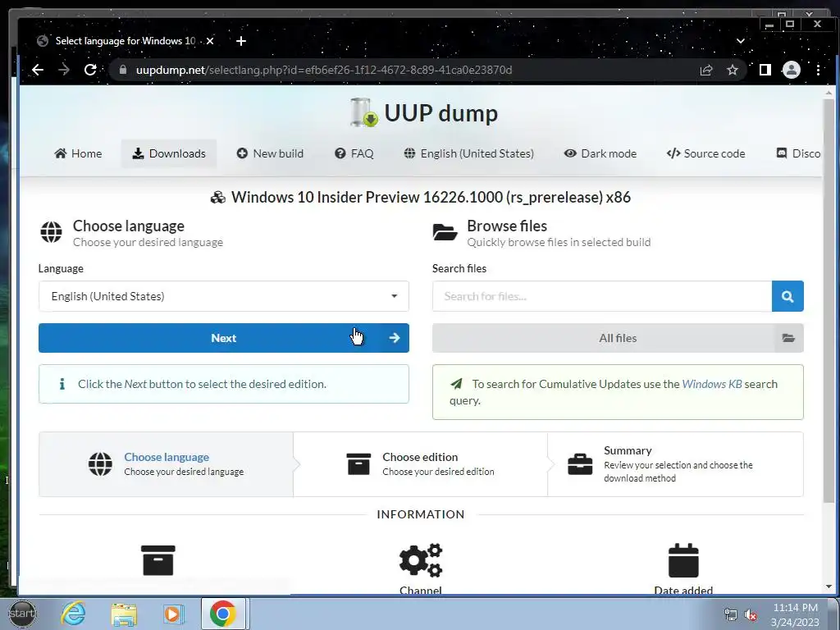This screenshot has width=840, height=630.
Task: Open the Windows Start button
Action: [22, 614]
